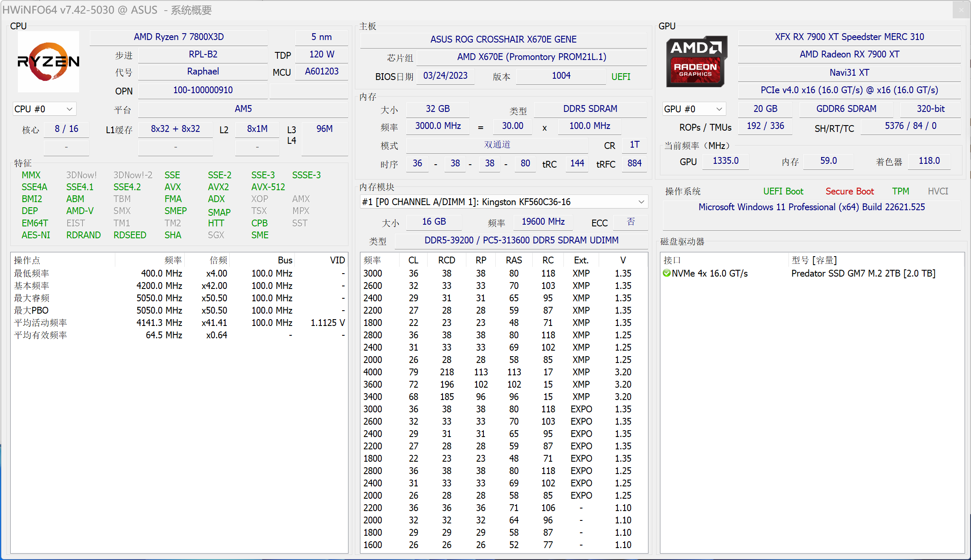The image size is (971, 560).
Task: Click the 3000.0 MHz memory frequency field
Action: point(438,126)
